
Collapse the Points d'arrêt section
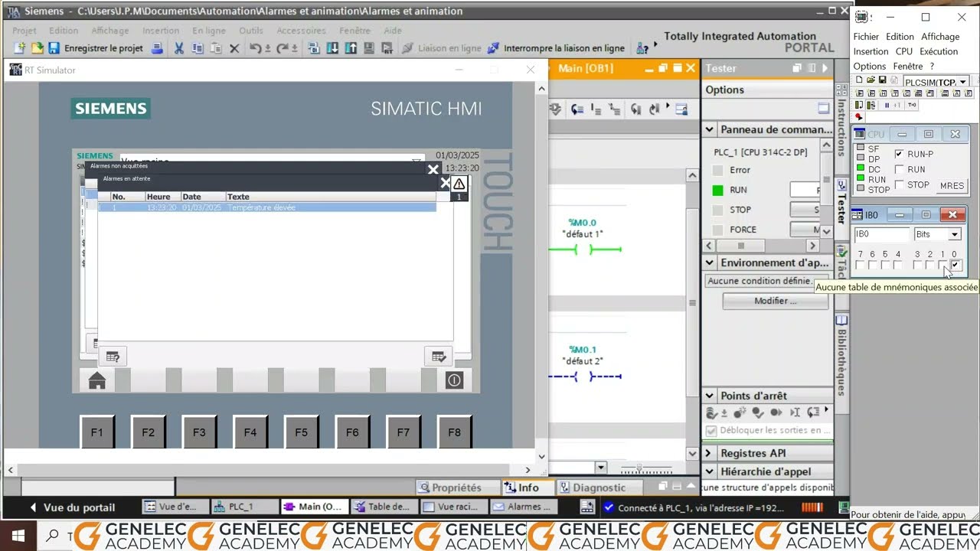709,396
